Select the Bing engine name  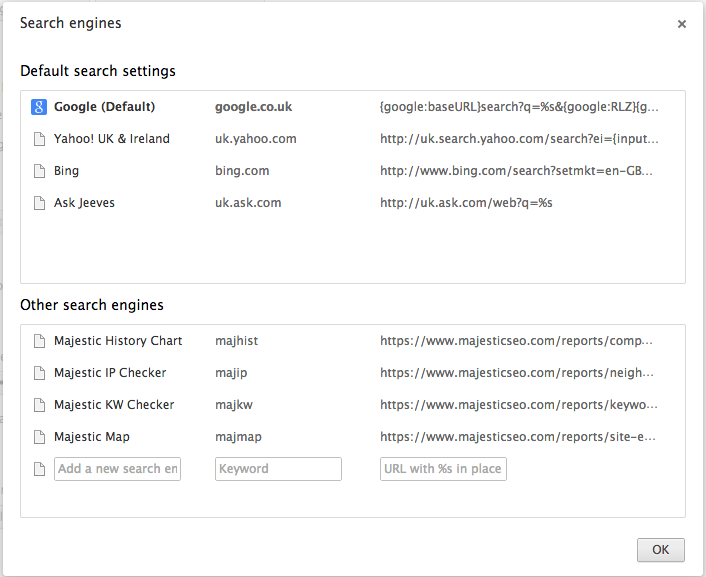click(66, 171)
